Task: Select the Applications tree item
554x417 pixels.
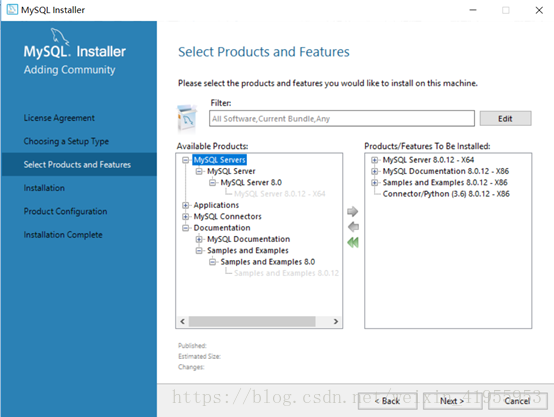Action: coord(216,205)
